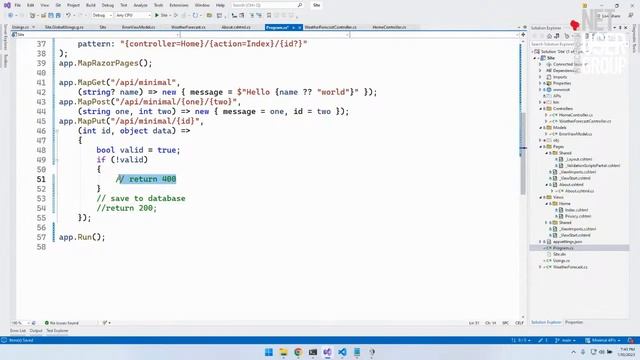The height and width of the screenshot is (360, 640).
Task: Expand the wwwroot folder node
Action: (x=540, y=89)
